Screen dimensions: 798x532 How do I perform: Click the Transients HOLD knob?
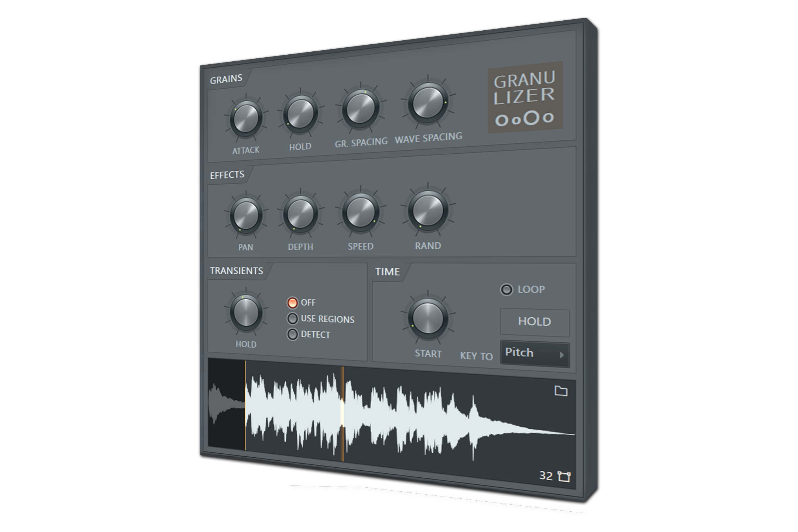[x=246, y=313]
